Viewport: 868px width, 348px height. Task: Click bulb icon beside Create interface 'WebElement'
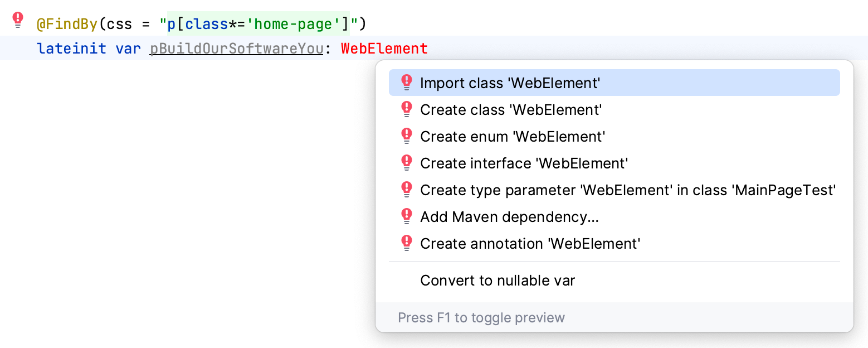pos(407,163)
